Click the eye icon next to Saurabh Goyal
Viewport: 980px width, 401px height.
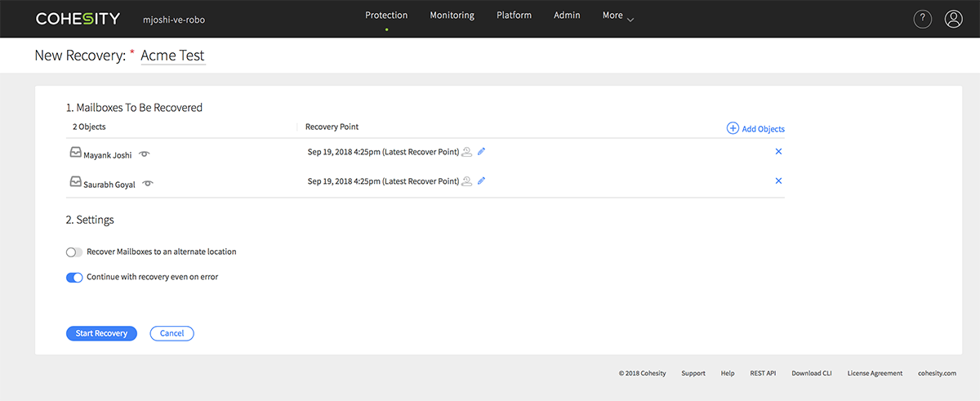click(148, 184)
